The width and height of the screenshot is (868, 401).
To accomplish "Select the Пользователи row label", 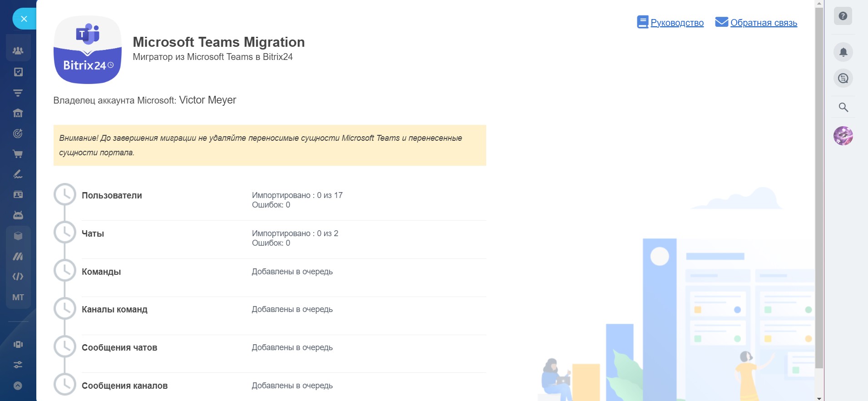I will (x=112, y=195).
